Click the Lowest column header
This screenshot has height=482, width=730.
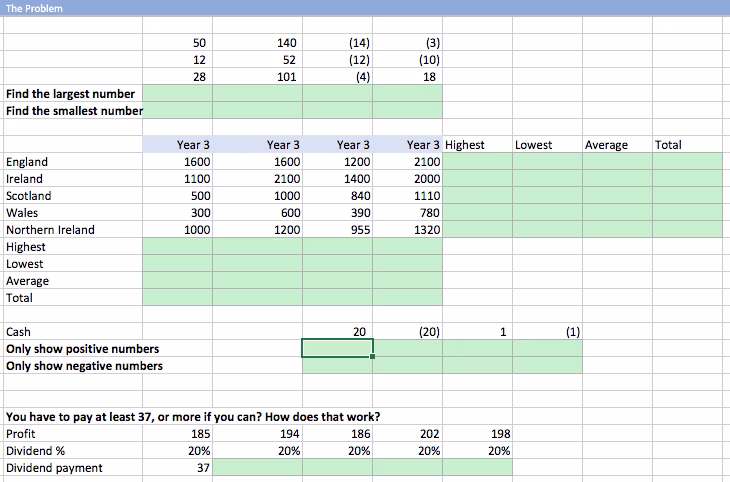click(x=548, y=145)
